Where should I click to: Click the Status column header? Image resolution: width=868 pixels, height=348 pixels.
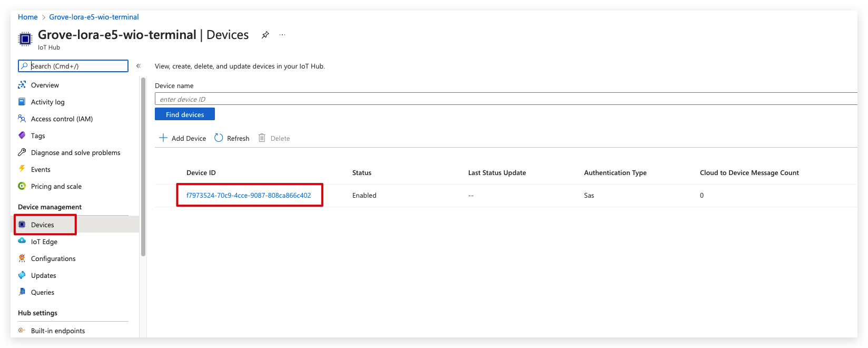click(362, 172)
